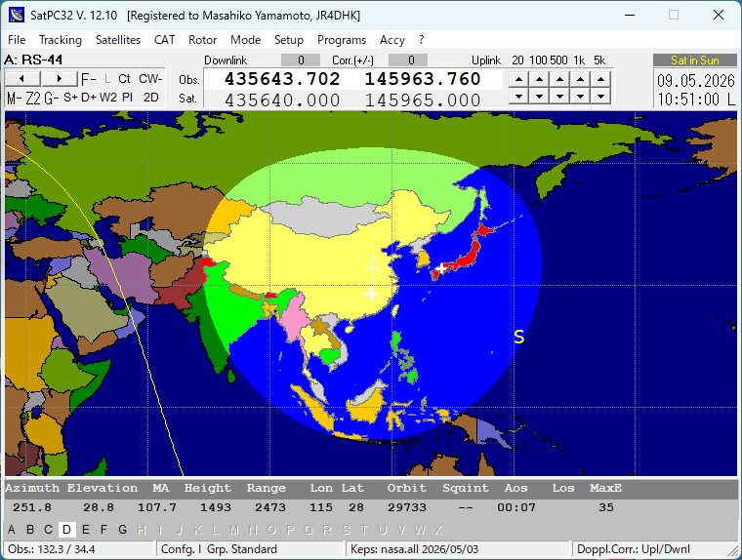Click the satellite downlink frequency 435640.000
Image resolution: width=742 pixels, height=560 pixels.
282,100
